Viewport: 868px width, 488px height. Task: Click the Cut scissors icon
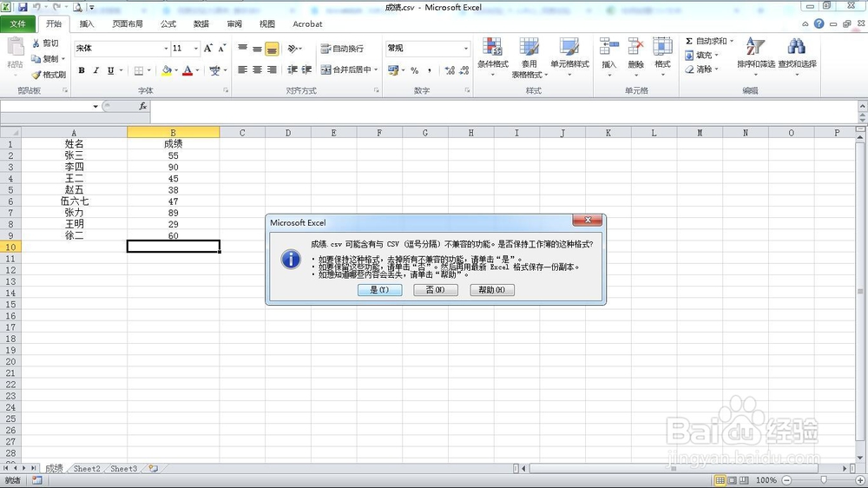36,43
